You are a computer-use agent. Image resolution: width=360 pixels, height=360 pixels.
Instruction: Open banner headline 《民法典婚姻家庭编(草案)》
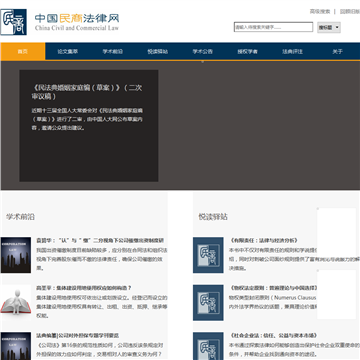coord(87,92)
